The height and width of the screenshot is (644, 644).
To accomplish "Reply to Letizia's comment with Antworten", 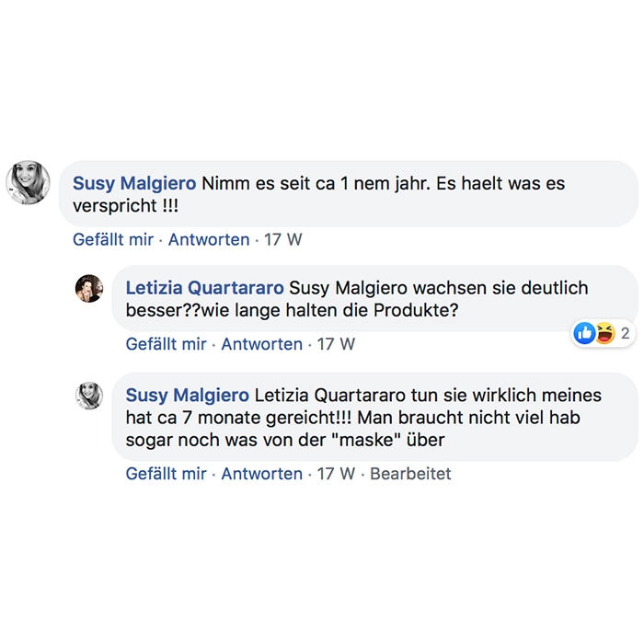I will (262, 344).
